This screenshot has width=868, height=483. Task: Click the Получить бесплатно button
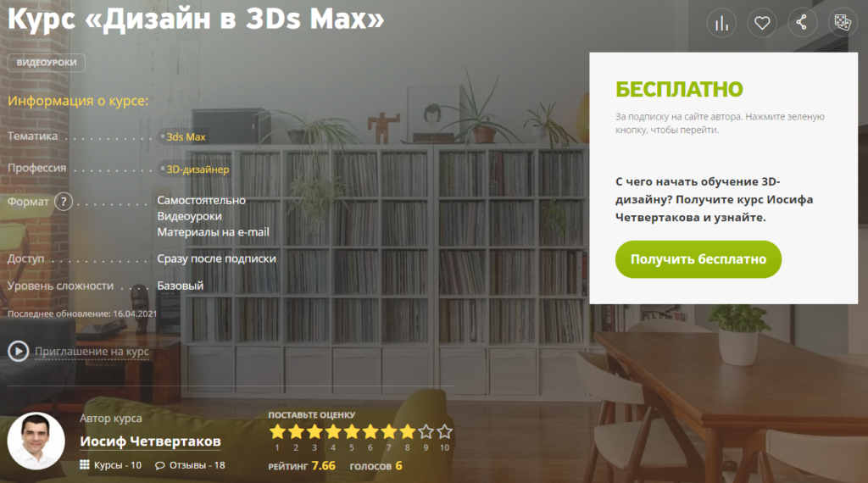[698, 259]
